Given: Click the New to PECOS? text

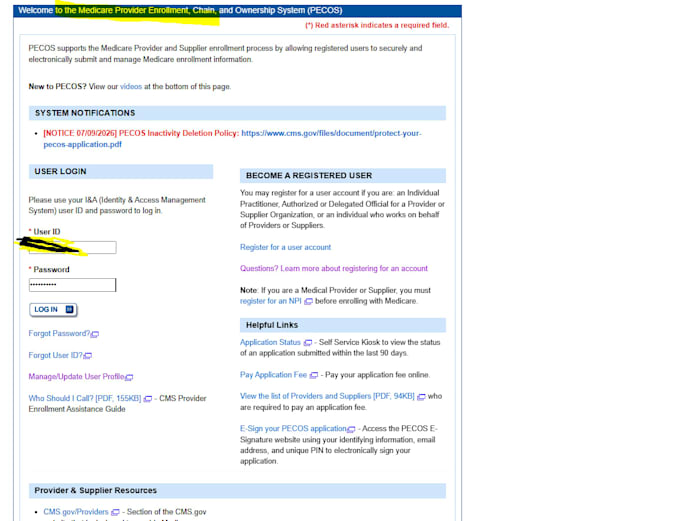Looking at the screenshot, I should click(57, 86).
